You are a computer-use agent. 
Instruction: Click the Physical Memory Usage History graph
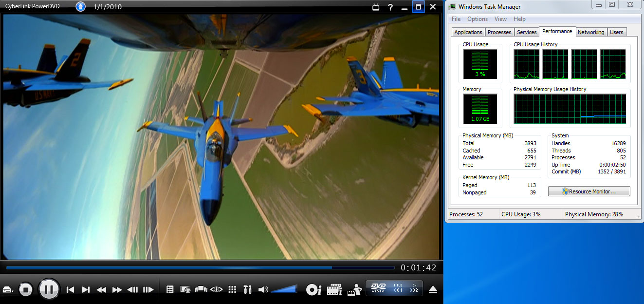coord(570,109)
